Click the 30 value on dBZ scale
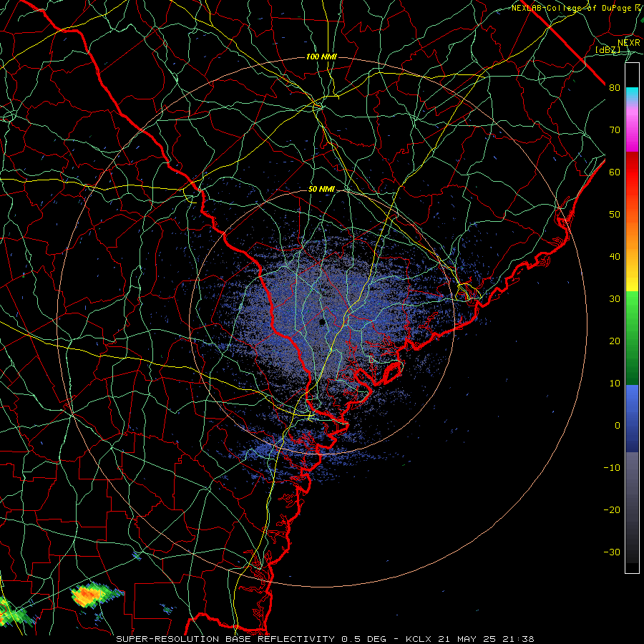The height and width of the screenshot is (644, 644). point(615,299)
